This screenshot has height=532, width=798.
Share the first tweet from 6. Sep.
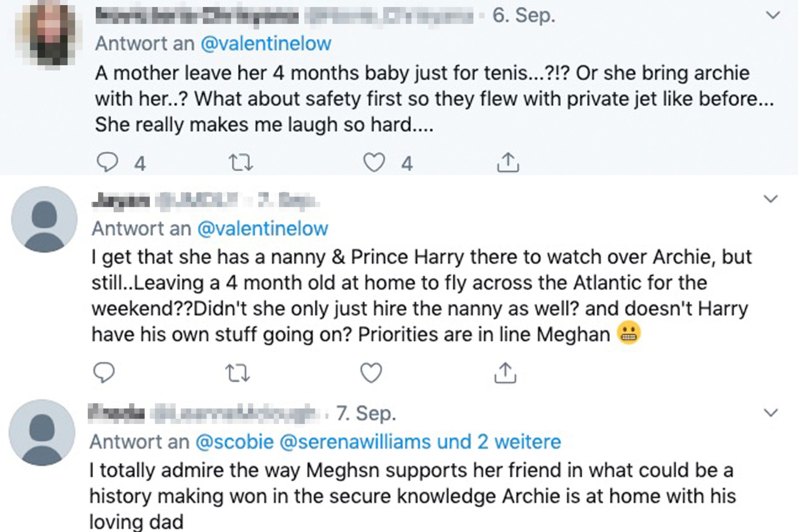508,162
